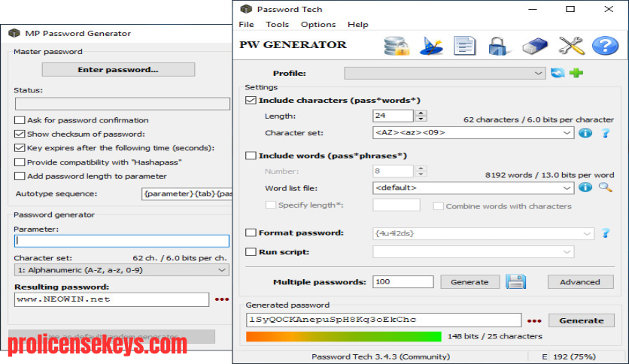Open the Options menu

[318, 25]
